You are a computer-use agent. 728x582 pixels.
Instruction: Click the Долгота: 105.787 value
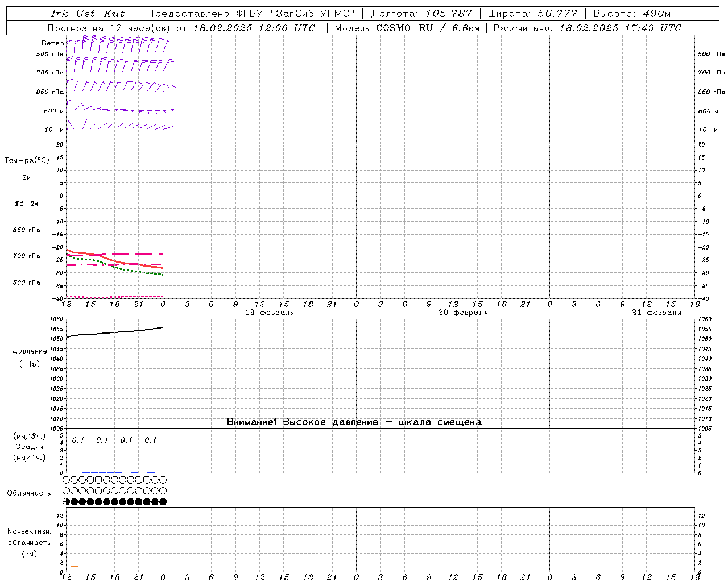pos(421,14)
